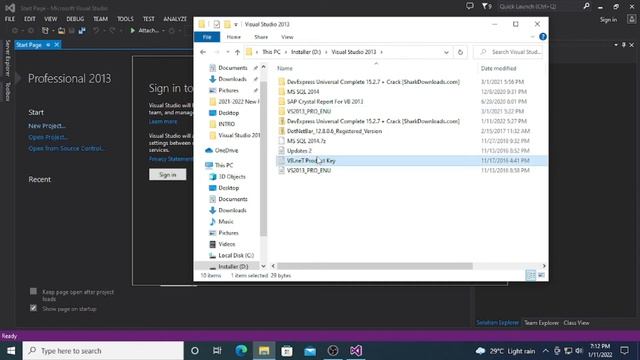Click Visual Studio feedback icon
The width and height of the screenshot is (640, 360).
[x=470, y=6]
